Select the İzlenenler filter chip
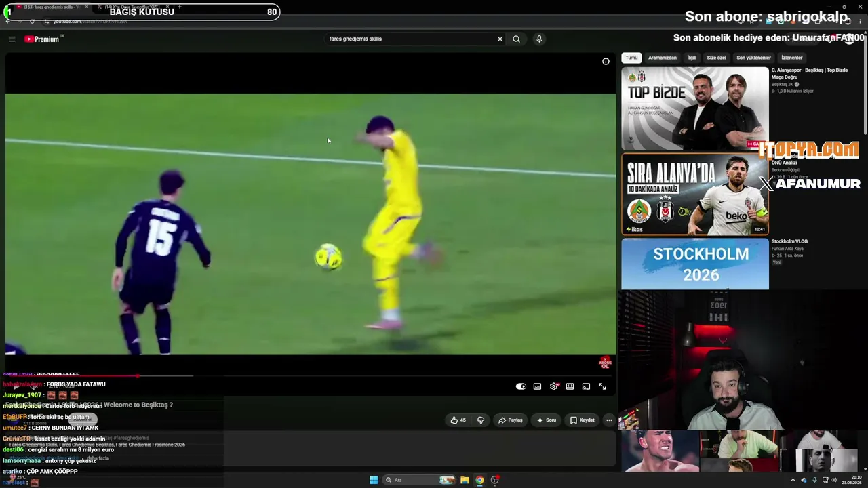 click(x=792, y=58)
